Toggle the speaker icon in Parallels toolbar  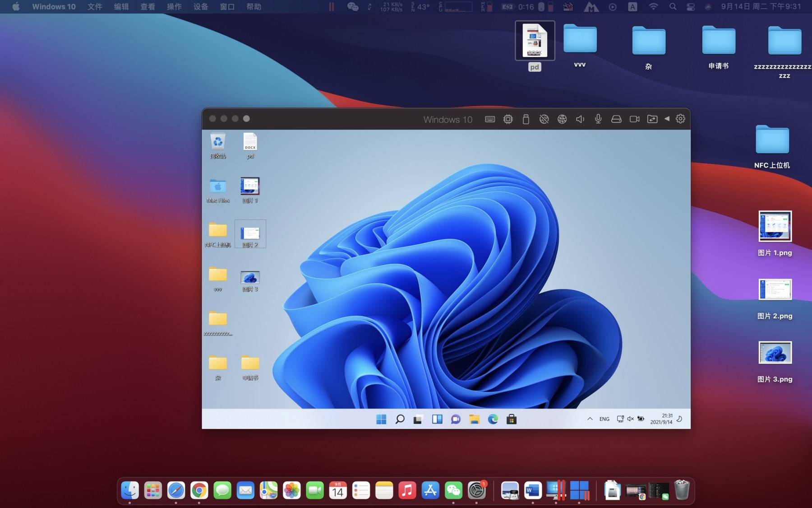coord(580,119)
